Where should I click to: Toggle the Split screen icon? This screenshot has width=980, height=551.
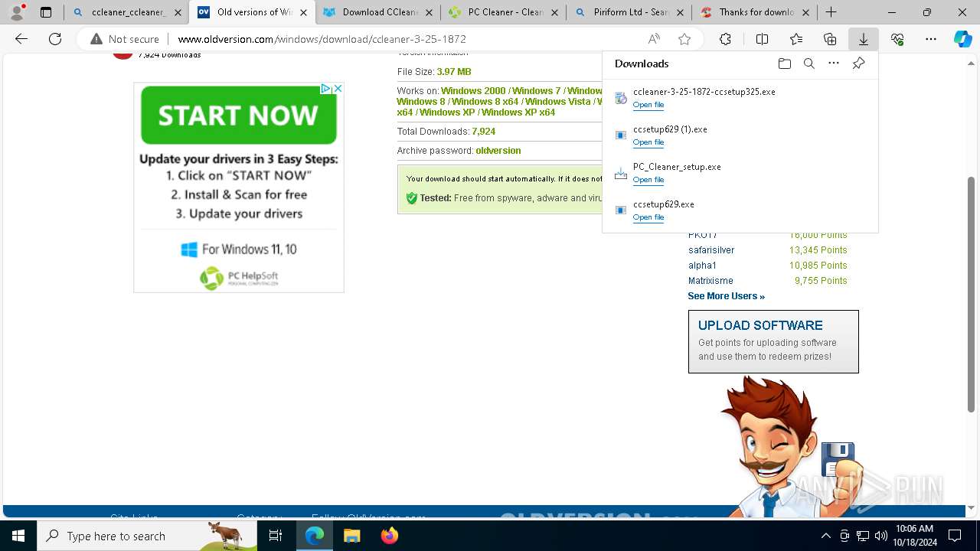(762, 39)
